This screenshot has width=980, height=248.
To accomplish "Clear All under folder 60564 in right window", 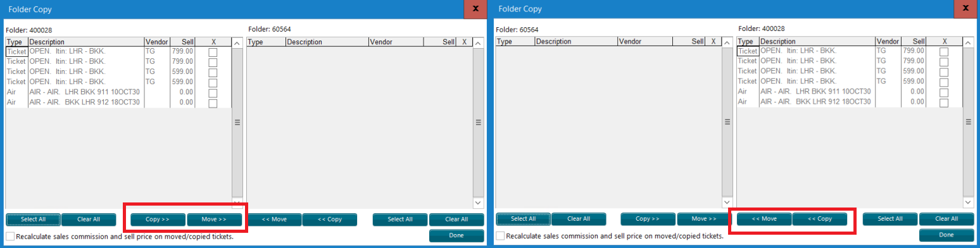I will [x=579, y=219].
